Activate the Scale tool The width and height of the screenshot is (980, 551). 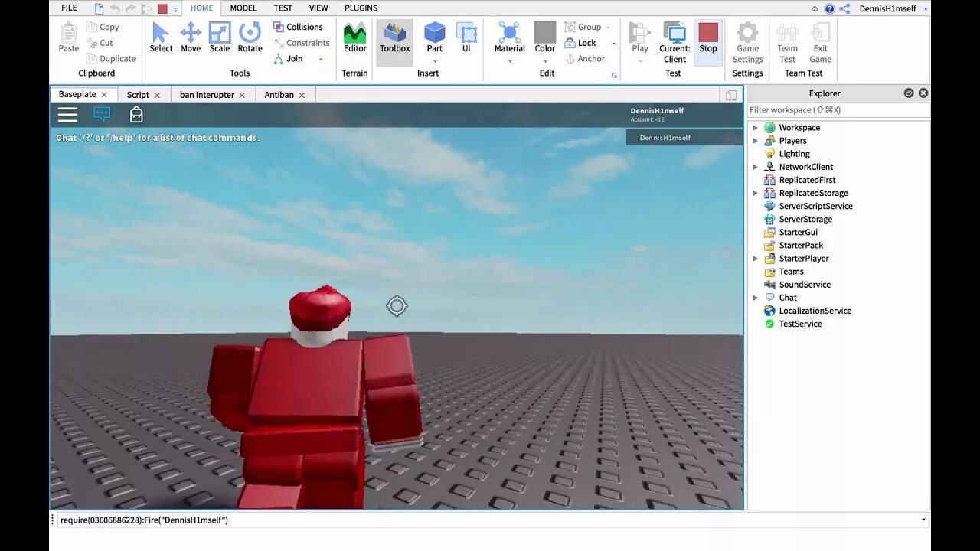click(220, 37)
